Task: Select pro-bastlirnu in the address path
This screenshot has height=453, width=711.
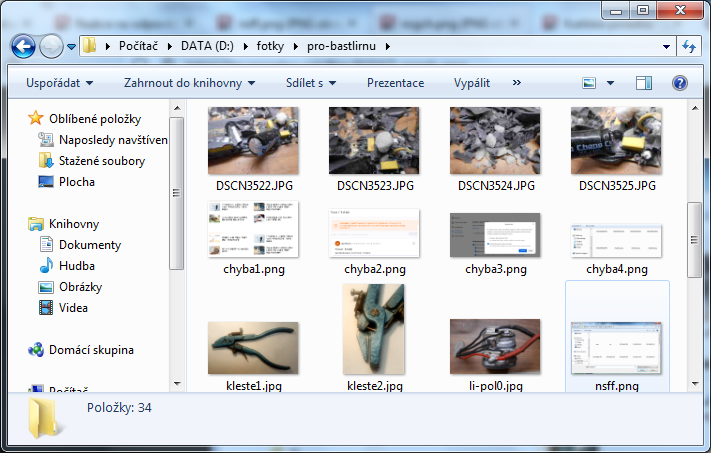Action: pos(341,46)
